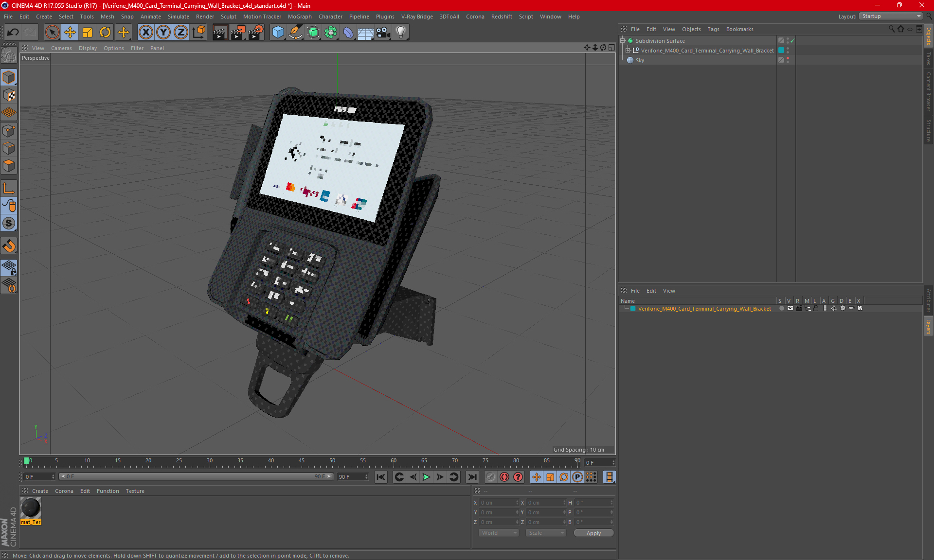
Task: Make object editable in left toolbar
Action: click(x=9, y=55)
